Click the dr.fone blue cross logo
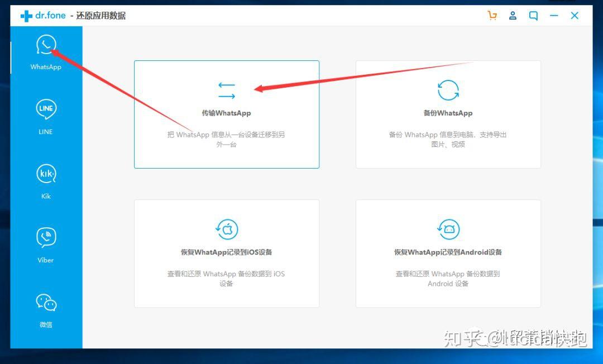603x364 pixels. [x=26, y=16]
